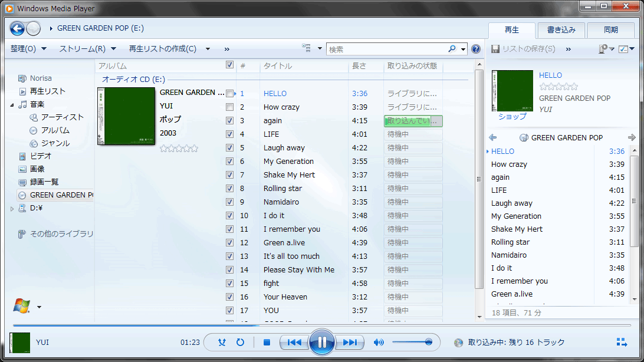The image size is (644, 362).
Task: Switch to Now Playing mode icon
Action: pos(622,343)
